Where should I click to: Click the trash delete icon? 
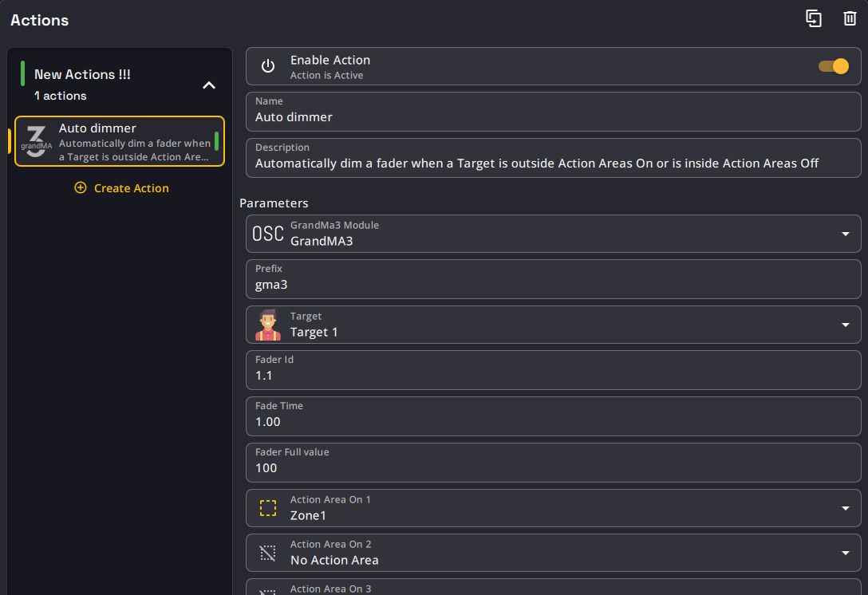[850, 18]
